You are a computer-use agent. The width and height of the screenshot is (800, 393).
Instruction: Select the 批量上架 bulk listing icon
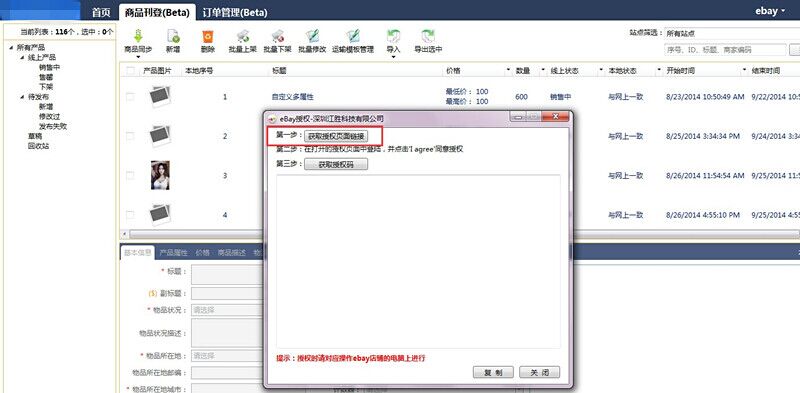tap(242, 37)
